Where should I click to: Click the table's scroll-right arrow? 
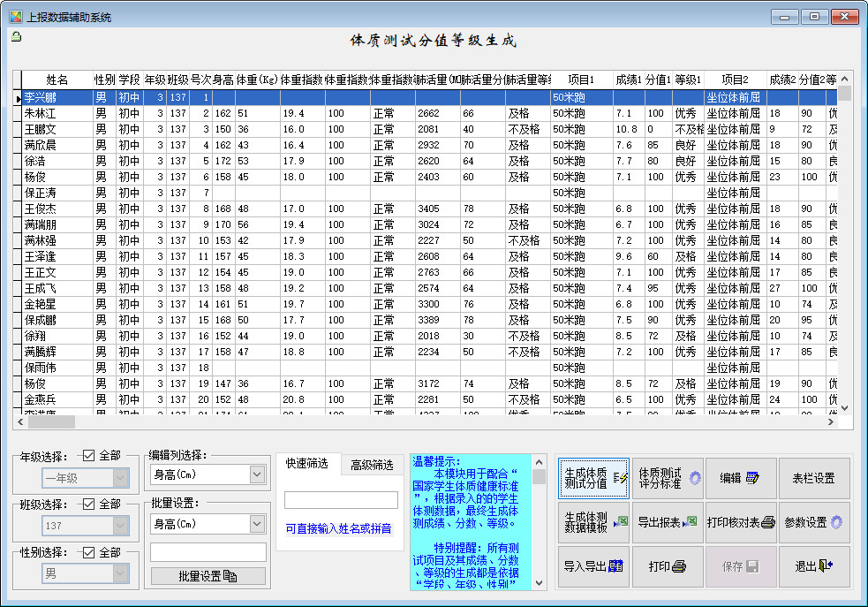click(830, 422)
